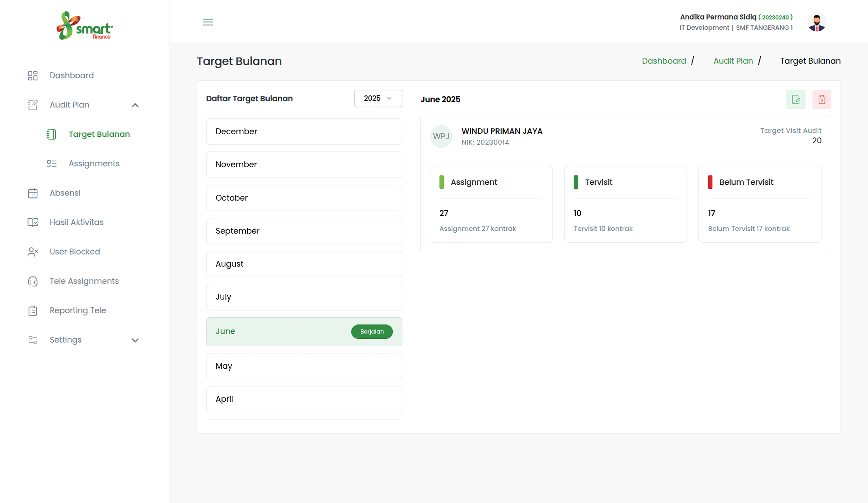The width and height of the screenshot is (868, 503).
Task: Click the User Blocked person icon
Action: click(x=33, y=252)
